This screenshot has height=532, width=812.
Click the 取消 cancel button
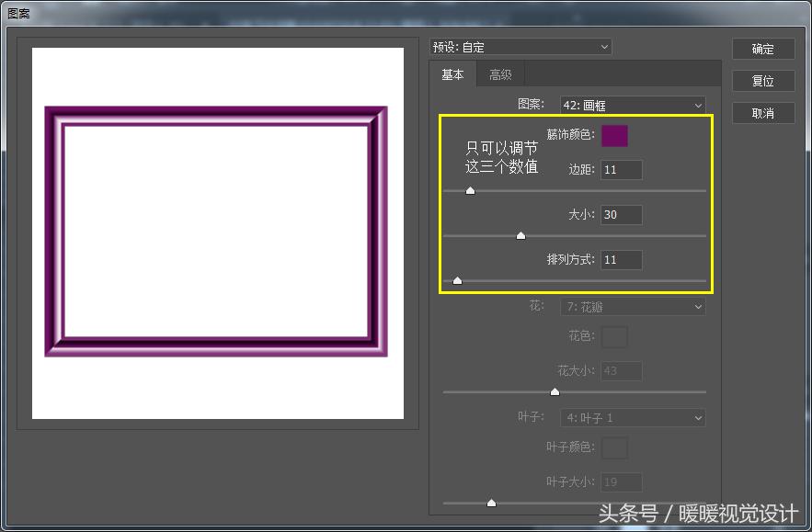pos(763,113)
